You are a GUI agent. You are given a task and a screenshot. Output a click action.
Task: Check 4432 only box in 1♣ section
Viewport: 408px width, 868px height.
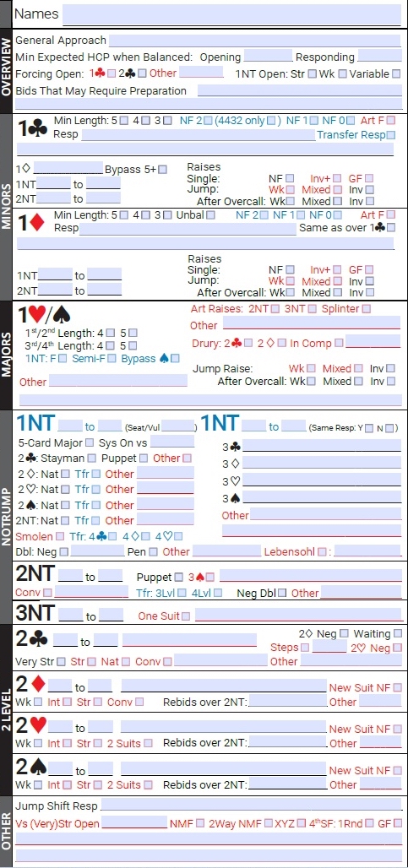[271, 120]
